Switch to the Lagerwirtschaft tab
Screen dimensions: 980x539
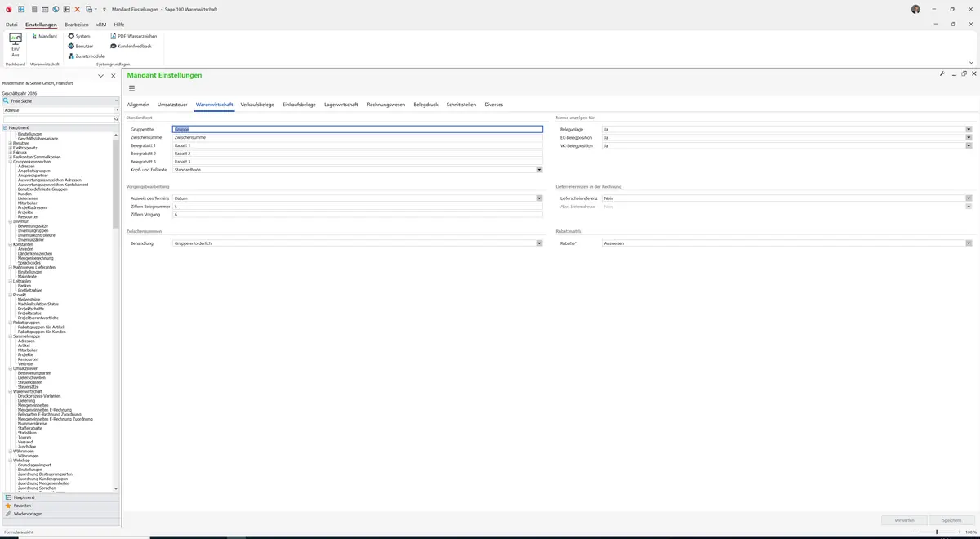point(341,105)
